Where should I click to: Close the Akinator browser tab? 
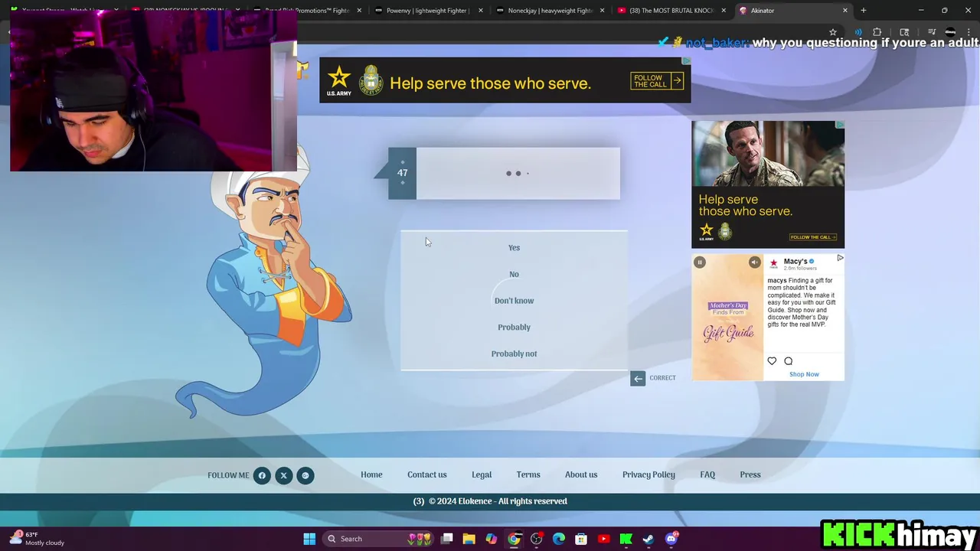(x=845, y=11)
